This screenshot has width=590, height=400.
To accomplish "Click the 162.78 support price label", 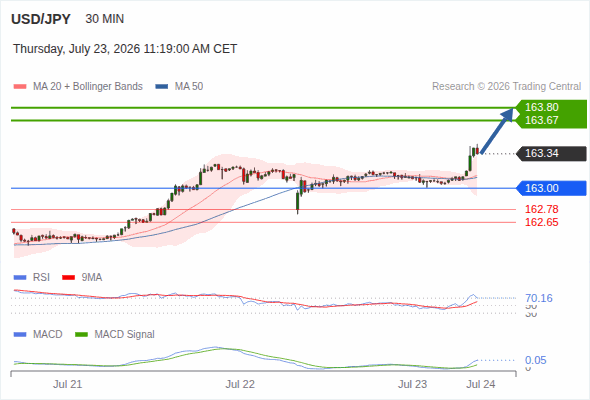I will click(541, 209).
